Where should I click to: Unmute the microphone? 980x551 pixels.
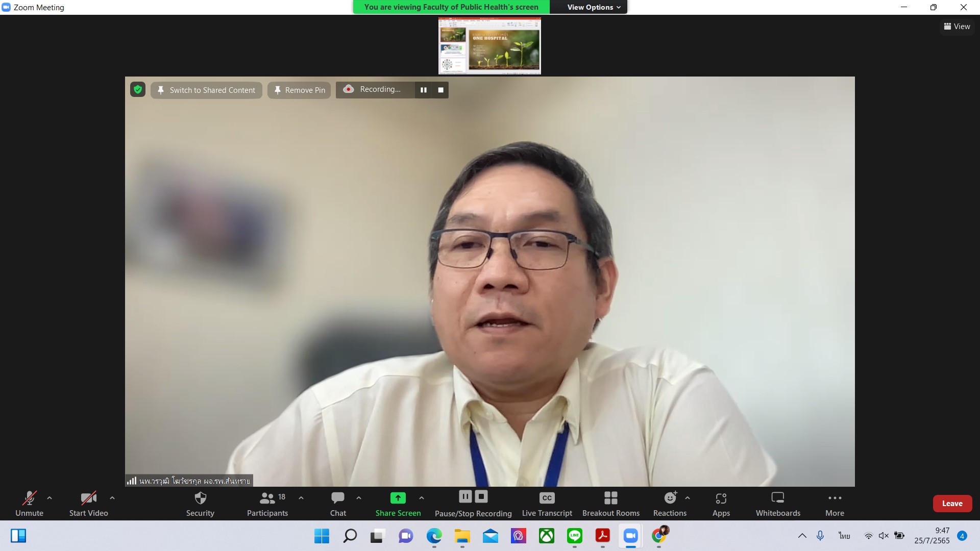pyautogui.click(x=29, y=504)
